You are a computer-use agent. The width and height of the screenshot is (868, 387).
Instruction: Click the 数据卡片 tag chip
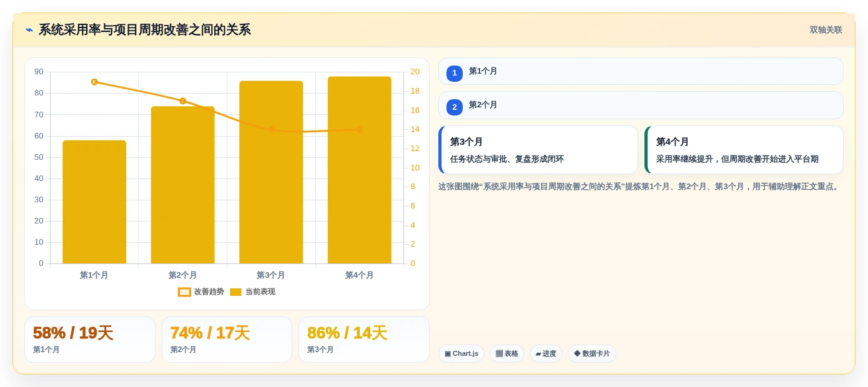click(x=592, y=353)
